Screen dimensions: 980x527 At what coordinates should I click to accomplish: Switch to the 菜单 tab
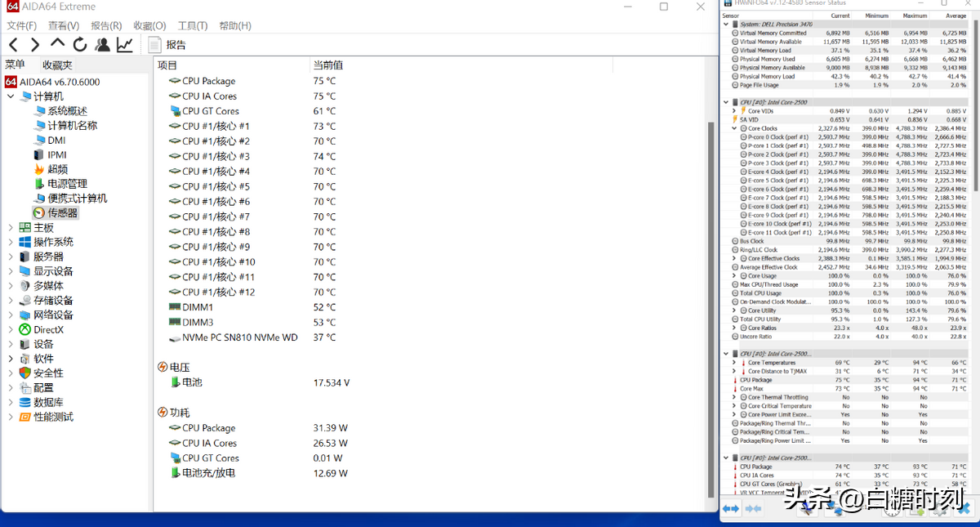(16, 65)
